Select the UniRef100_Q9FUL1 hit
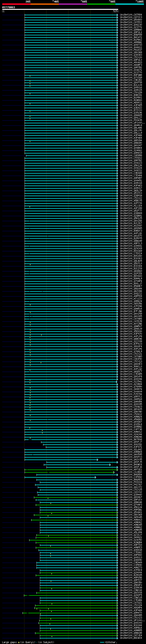 (x=131, y=32)
